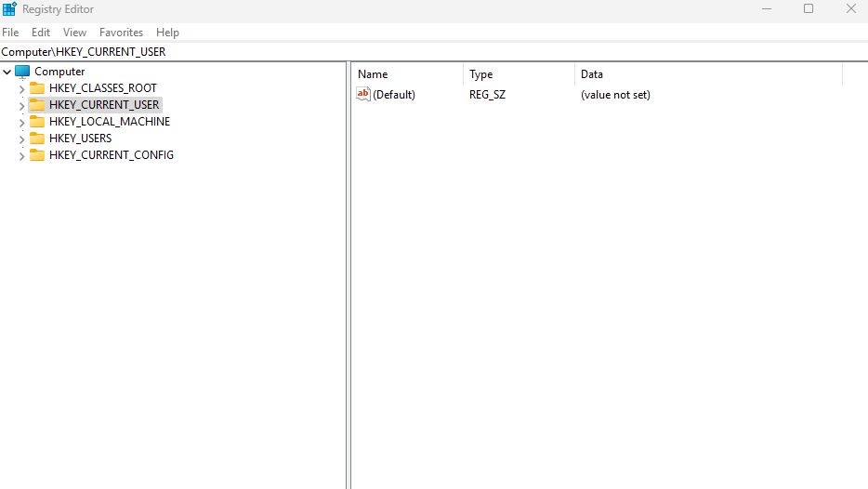Select the Computer tree label

click(59, 72)
